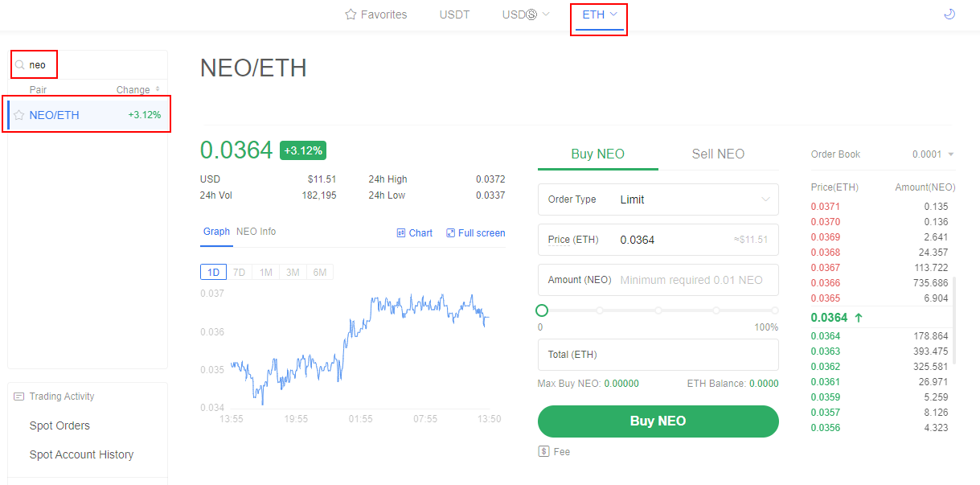Viewport: 980px width, 485px height.
Task: Open the ETH market dropdown
Action: coord(598,14)
